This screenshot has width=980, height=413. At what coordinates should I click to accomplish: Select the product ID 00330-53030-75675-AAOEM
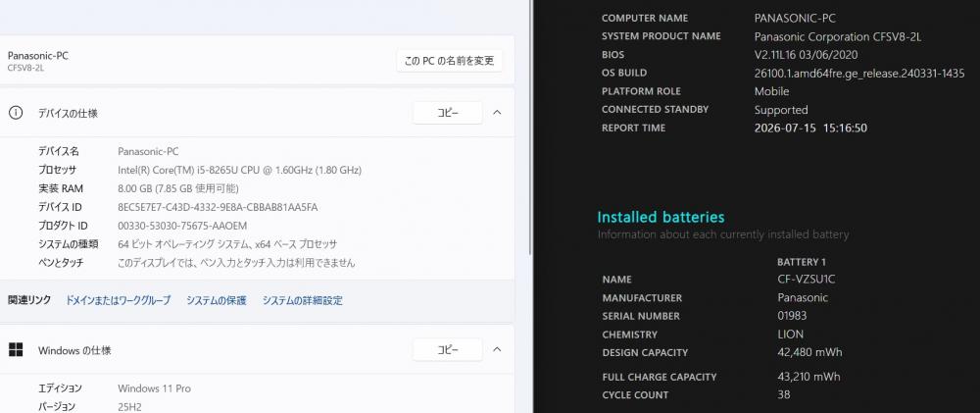(x=182, y=226)
